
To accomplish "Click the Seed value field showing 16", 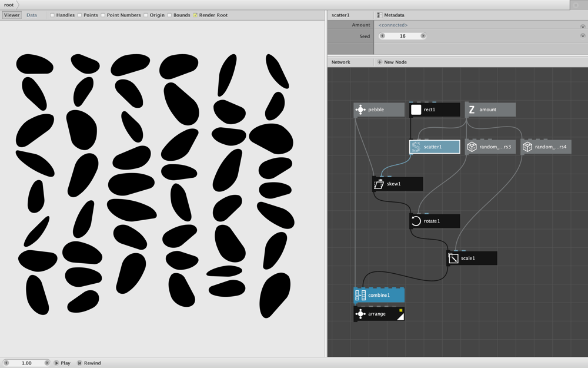I will pyautogui.click(x=402, y=36).
